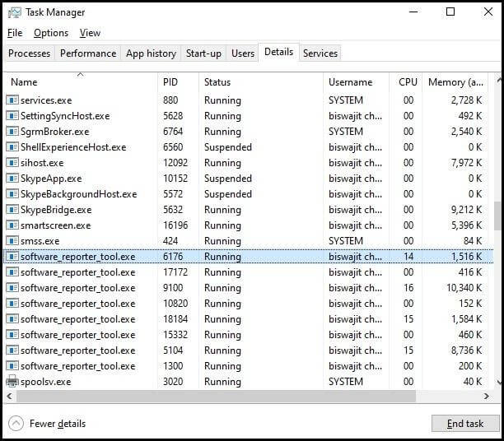
Task: Click icon of software_reporter_tool.exe PID 5104
Action: click(x=12, y=350)
